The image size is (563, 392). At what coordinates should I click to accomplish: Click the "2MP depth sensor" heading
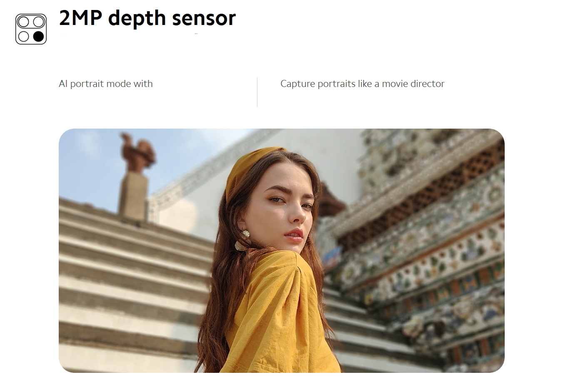147,18
